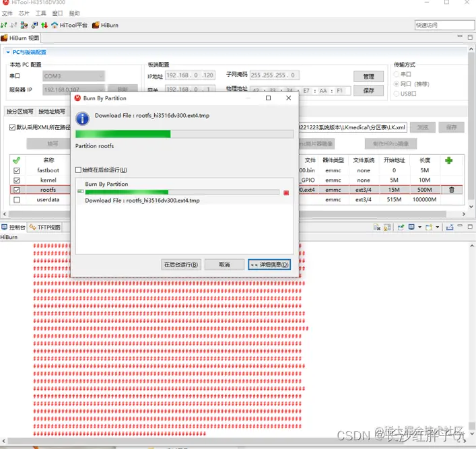Switch to the TFTP视图 tab
The height and width of the screenshot is (449, 476).
point(44,227)
